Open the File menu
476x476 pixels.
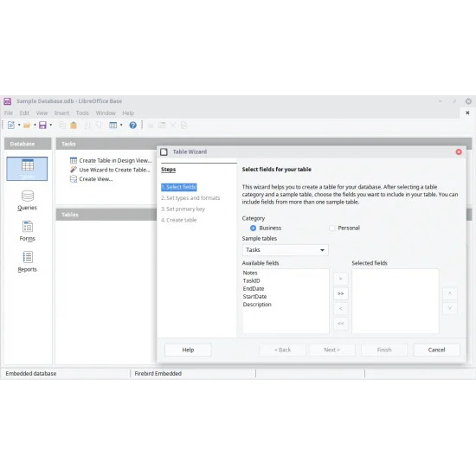point(9,113)
